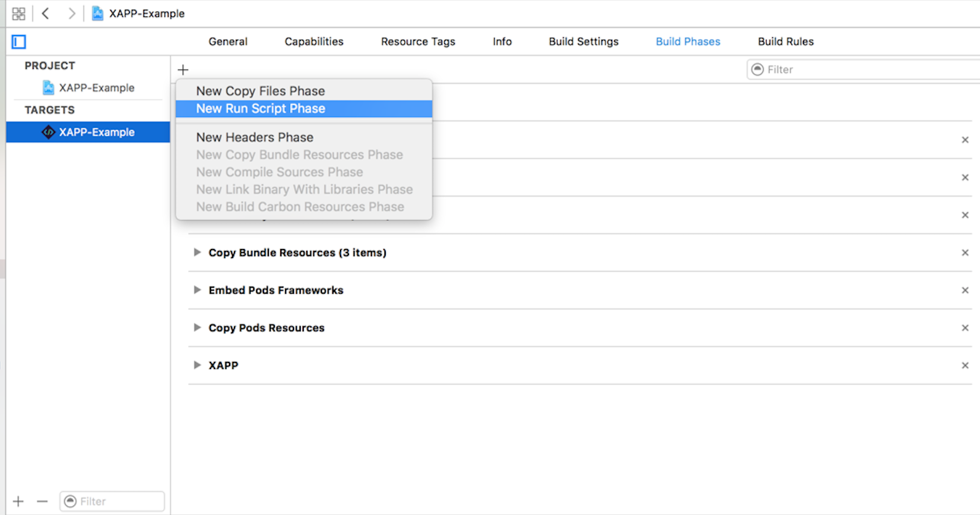Viewport: 980px width, 515px height.
Task: Choose New Headers Phase
Action: pyautogui.click(x=304, y=137)
